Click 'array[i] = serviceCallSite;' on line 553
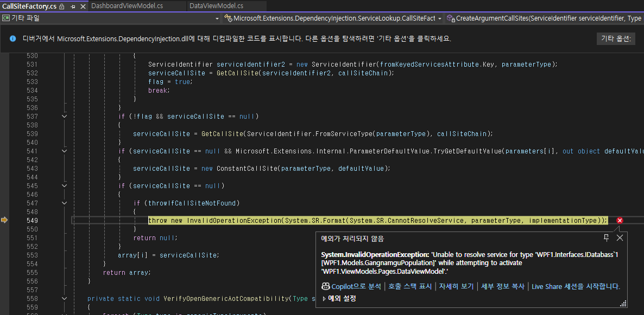Image resolution: width=644 pixels, height=315 pixels. pos(168,255)
